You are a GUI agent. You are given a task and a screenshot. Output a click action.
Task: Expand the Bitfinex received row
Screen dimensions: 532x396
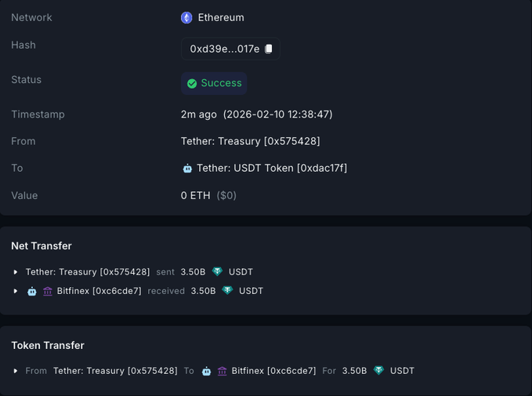click(x=16, y=291)
